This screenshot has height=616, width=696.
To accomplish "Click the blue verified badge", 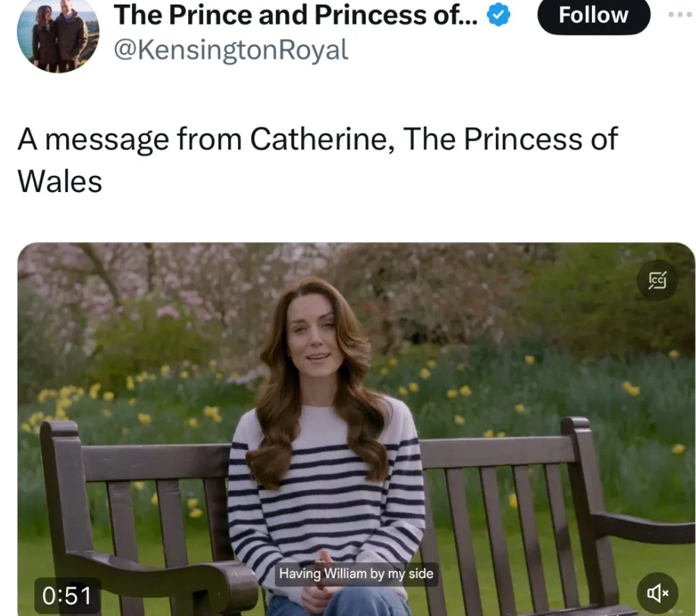I will pyautogui.click(x=498, y=15).
